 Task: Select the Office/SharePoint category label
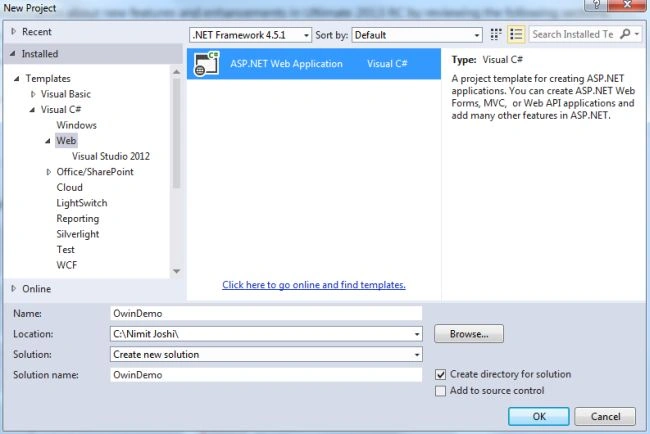95,172
